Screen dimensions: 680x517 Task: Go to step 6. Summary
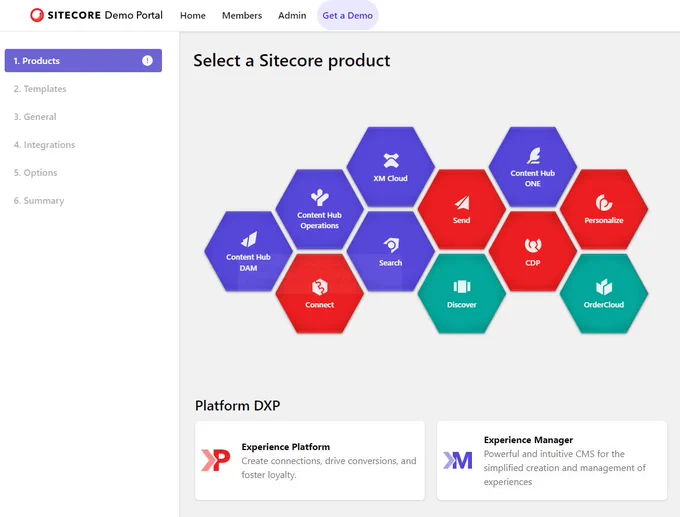point(39,201)
